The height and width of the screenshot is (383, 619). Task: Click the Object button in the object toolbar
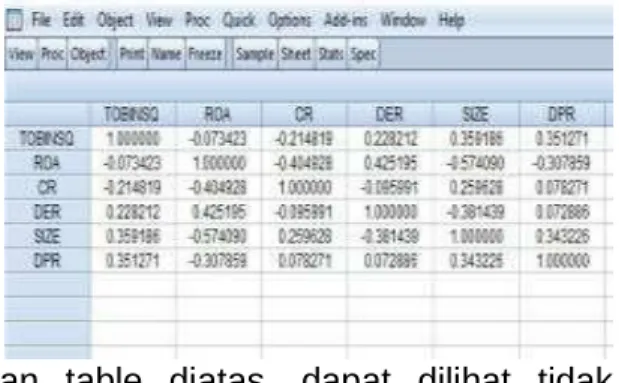click(x=88, y=54)
